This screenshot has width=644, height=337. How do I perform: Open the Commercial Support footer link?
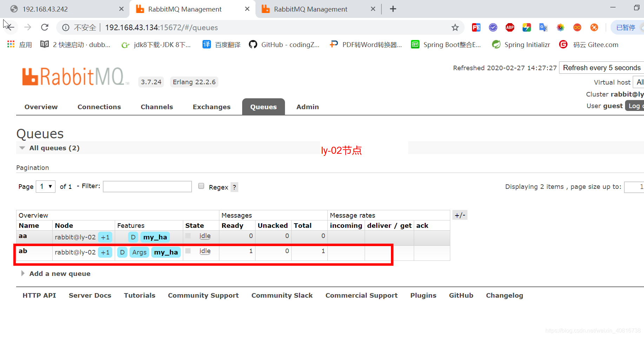point(361,295)
